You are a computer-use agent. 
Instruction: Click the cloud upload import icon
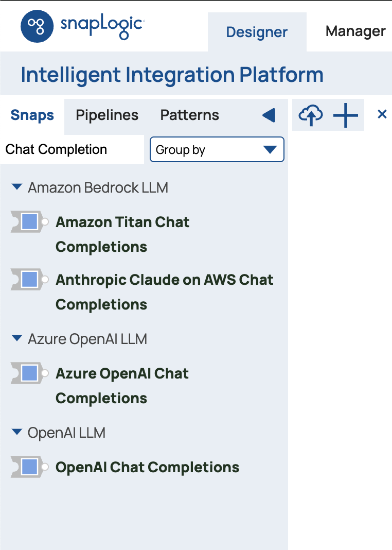click(311, 115)
